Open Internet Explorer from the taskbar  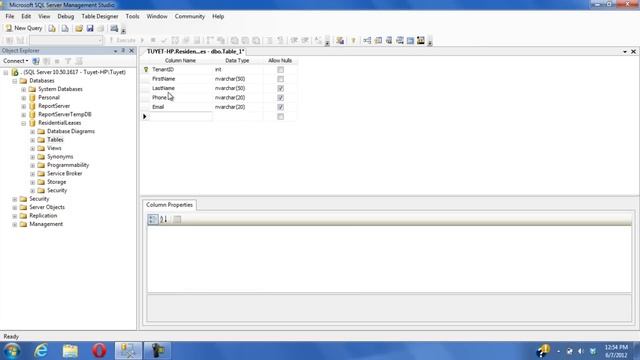[41, 351]
